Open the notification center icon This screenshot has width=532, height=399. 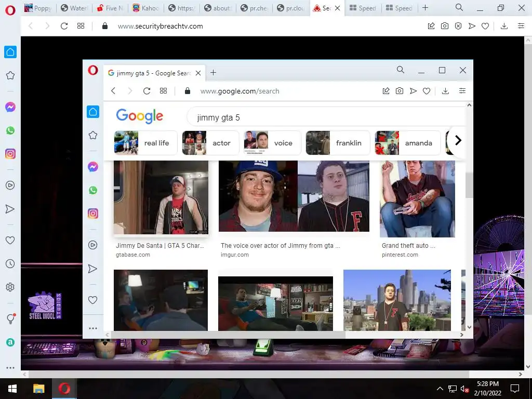pos(515,389)
